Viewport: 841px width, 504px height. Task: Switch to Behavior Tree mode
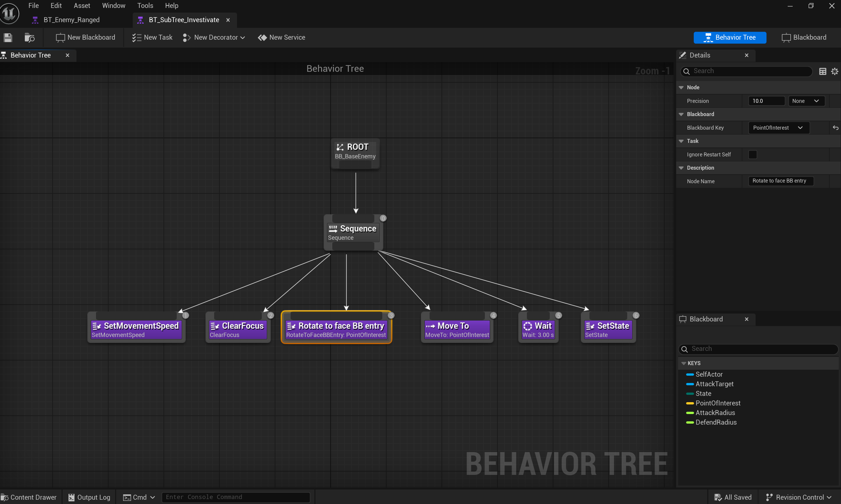pos(729,37)
